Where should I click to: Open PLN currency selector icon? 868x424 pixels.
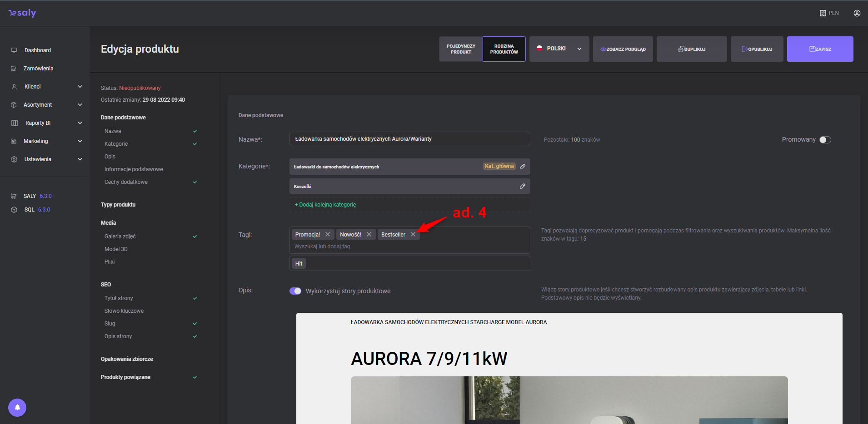[x=823, y=13]
